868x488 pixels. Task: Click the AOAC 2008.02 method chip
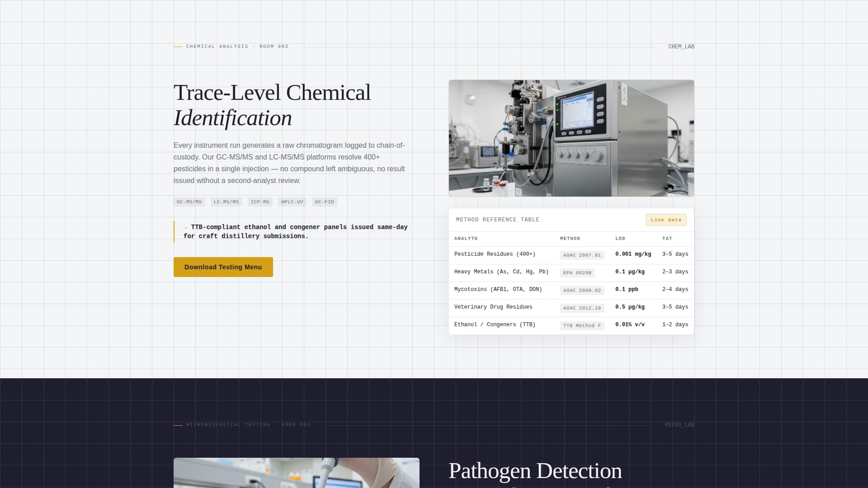tap(582, 291)
